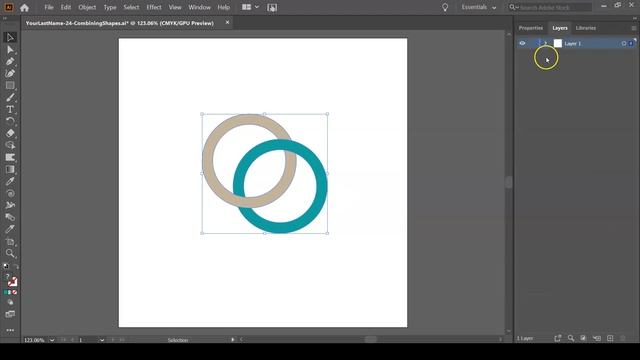Select the Artboard tool
The image size is (640, 360).
(10, 242)
